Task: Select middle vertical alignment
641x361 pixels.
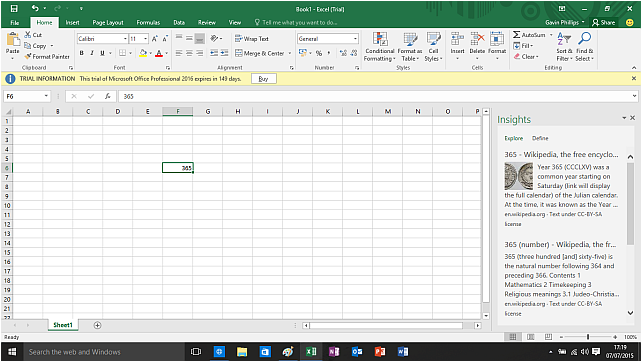Action: pos(189,38)
